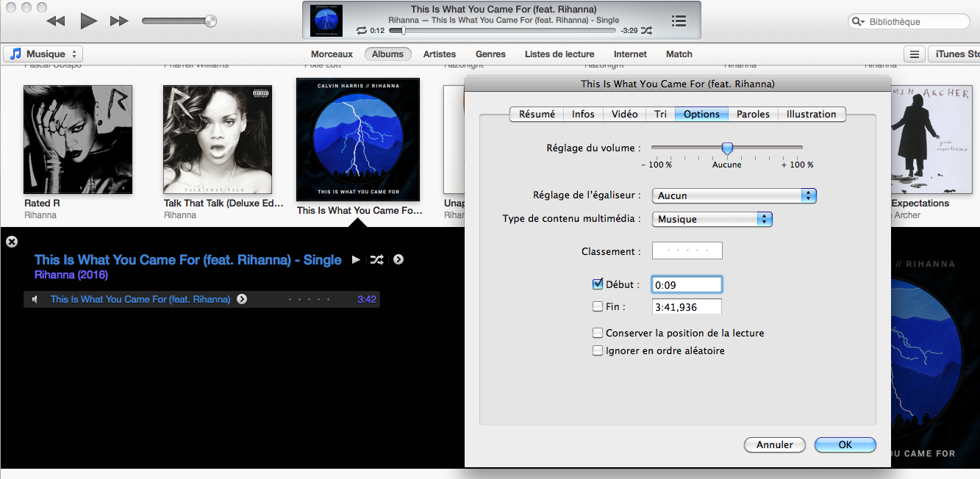Screen dimensions: 980x479
Task: Switch to the Morceaux view
Action: point(332,54)
